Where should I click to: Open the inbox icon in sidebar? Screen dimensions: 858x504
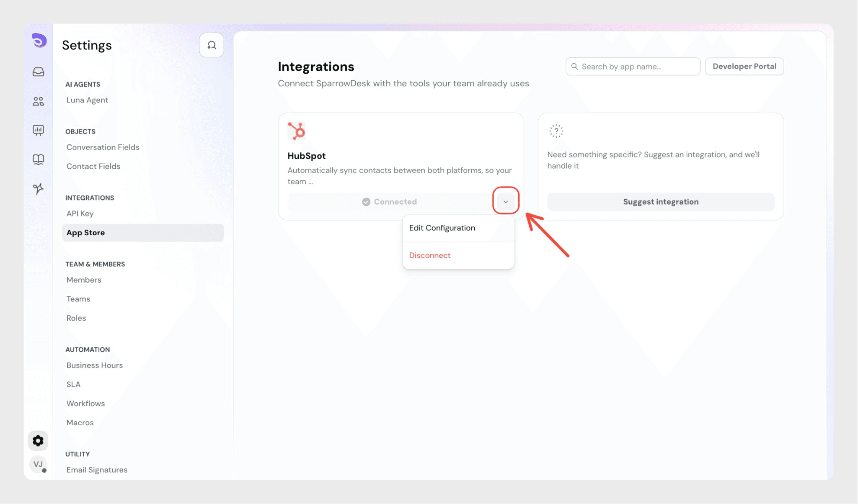(38, 72)
